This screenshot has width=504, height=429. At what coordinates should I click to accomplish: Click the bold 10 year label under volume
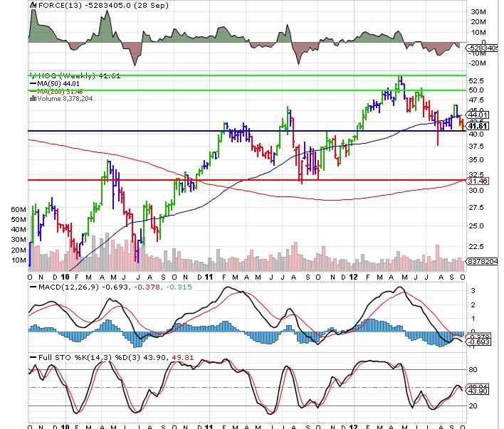(65, 277)
